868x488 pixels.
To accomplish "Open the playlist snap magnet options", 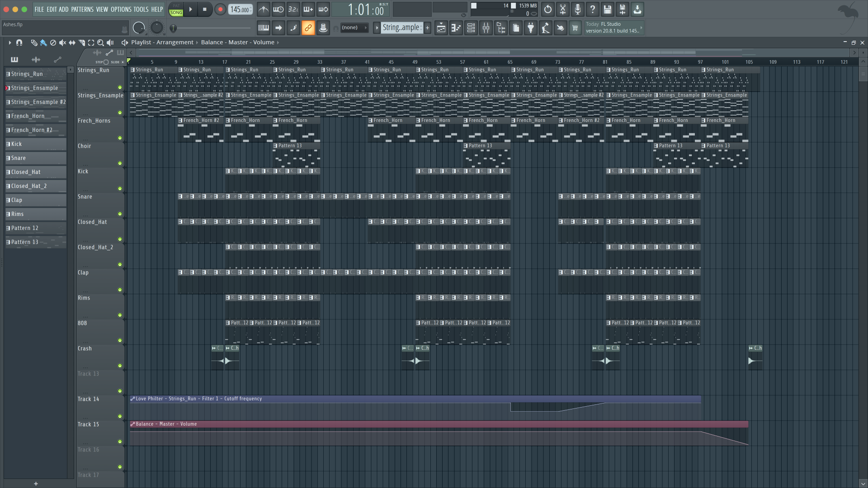I will pyautogui.click(x=19, y=42).
